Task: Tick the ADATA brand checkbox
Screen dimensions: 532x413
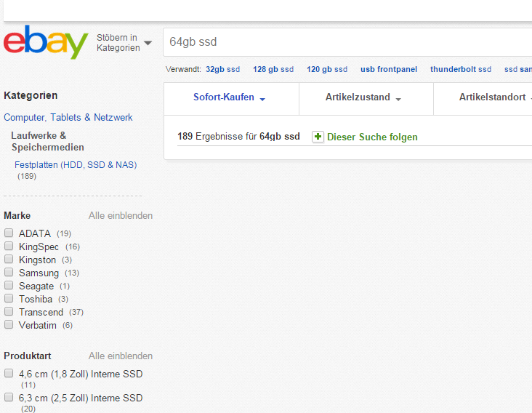Action: (x=9, y=233)
